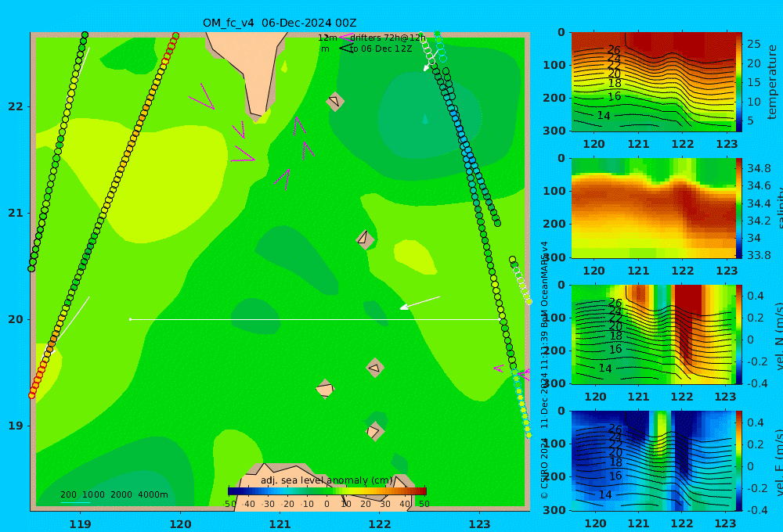Screen dimensions: 783x532
Task: Click the 'vel. N (m/s)' axis label
Action: tap(778, 336)
